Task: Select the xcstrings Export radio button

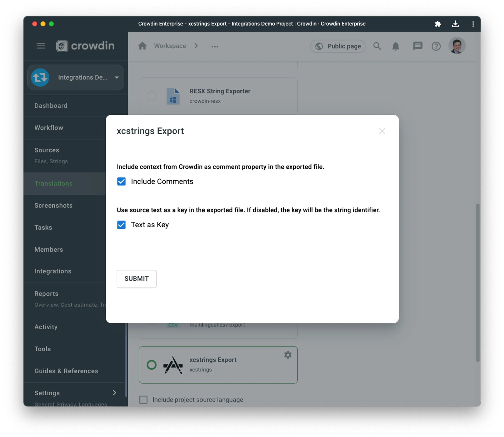Action: (151, 365)
